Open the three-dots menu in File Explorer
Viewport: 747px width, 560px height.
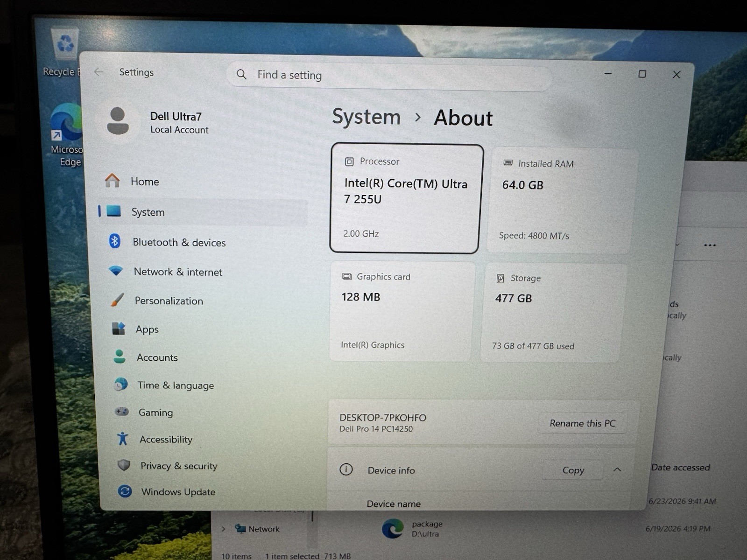[x=710, y=245]
